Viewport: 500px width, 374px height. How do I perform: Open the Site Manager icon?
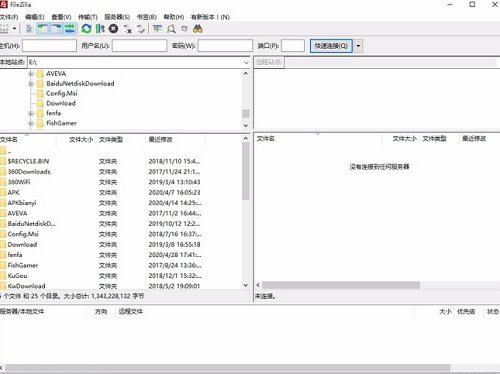pyautogui.click(x=4, y=29)
